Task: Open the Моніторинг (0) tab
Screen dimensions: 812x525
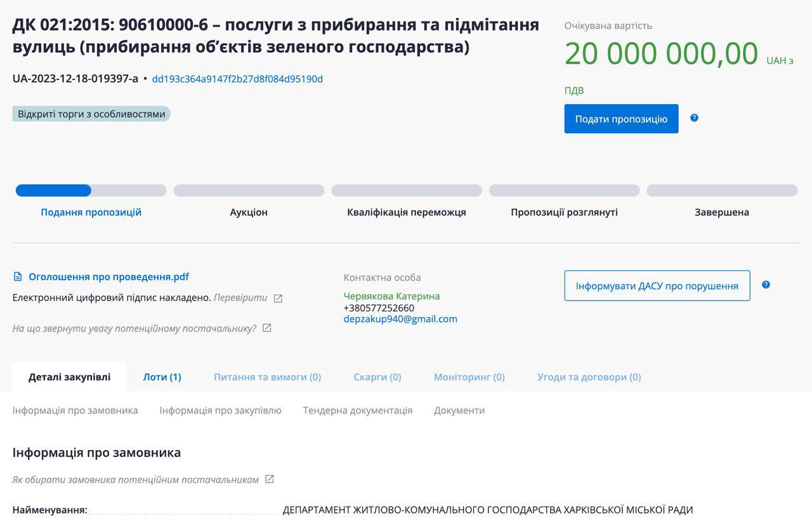Action: point(469,377)
